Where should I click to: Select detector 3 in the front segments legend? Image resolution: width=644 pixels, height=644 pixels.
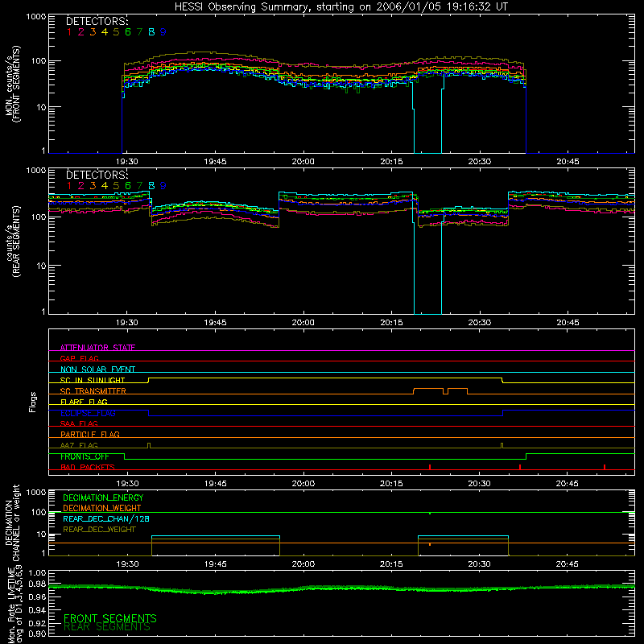pos(93,32)
